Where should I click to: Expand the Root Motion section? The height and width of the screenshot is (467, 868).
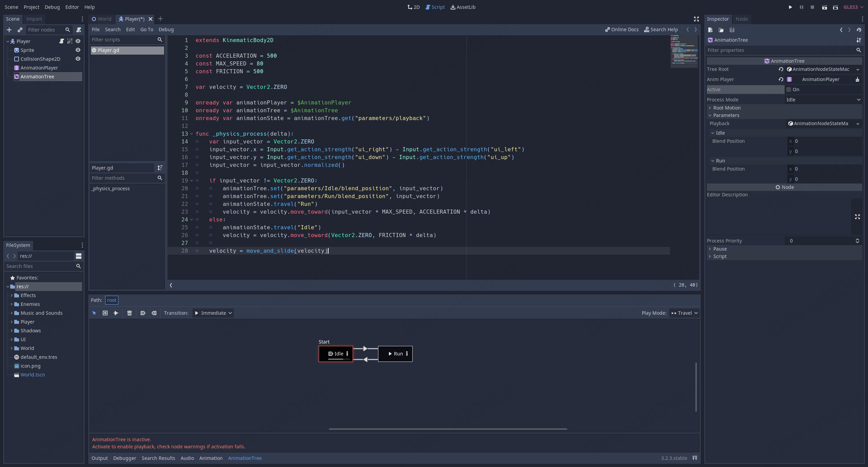[726, 108]
